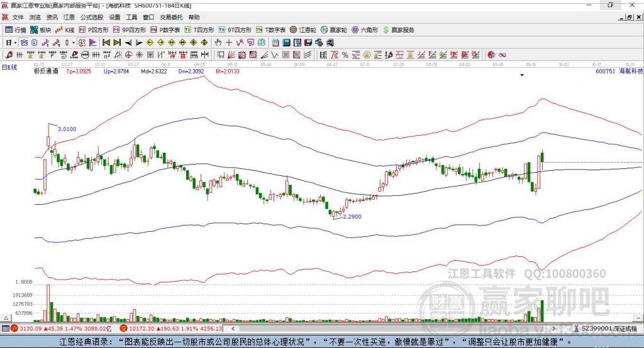Click the black left arrow icon
644x348 pixels.
click(x=128, y=43)
